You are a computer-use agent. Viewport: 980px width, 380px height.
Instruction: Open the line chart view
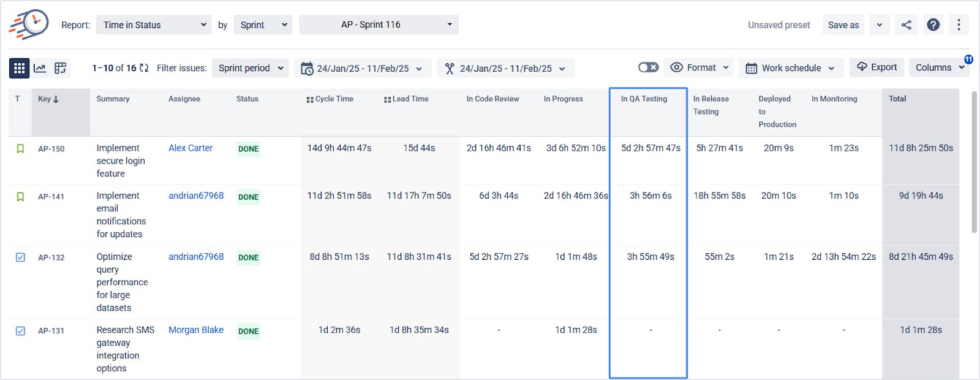(x=40, y=68)
